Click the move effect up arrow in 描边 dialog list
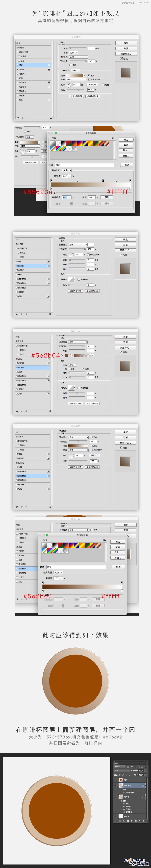This screenshot has width=151, height=868. click(x=22, y=118)
